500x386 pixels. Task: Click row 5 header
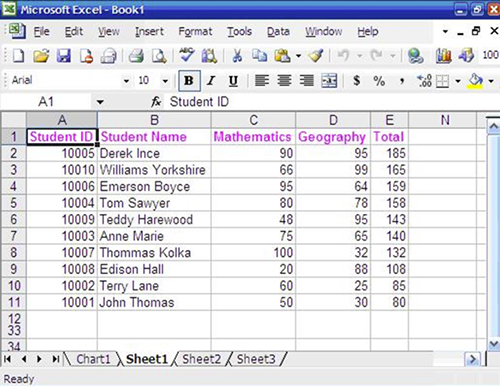(13, 203)
